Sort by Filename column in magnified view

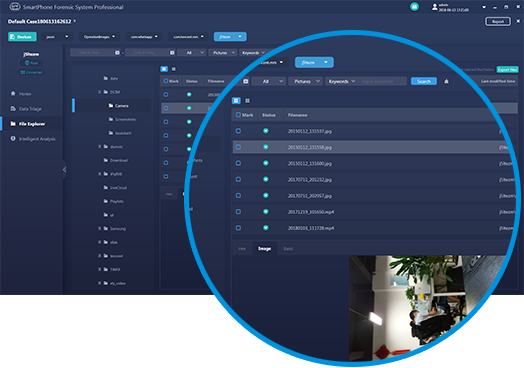point(297,115)
